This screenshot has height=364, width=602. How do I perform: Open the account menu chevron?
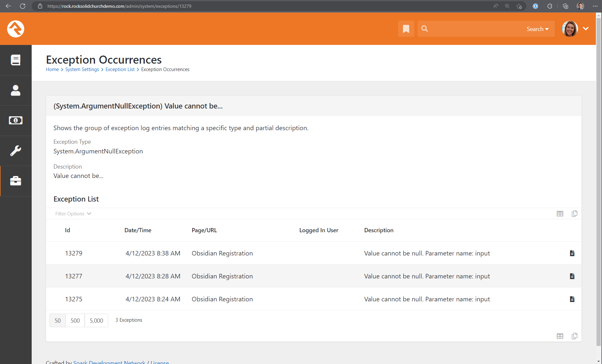tap(586, 29)
